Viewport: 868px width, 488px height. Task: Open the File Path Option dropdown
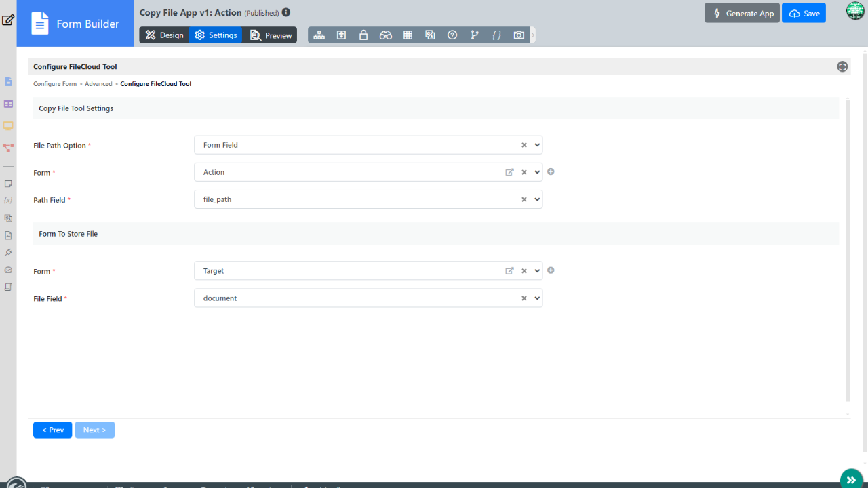tap(537, 145)
